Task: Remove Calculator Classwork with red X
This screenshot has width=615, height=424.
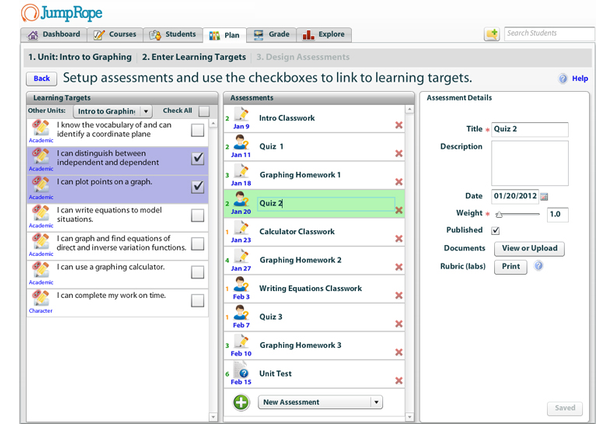Action: click(x=398, y=238)
